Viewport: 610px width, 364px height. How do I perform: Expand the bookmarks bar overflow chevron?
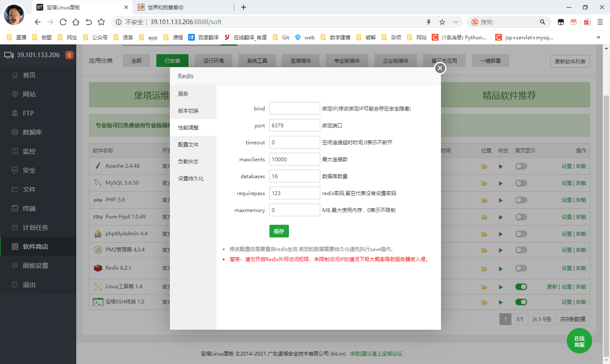[598, 37]
